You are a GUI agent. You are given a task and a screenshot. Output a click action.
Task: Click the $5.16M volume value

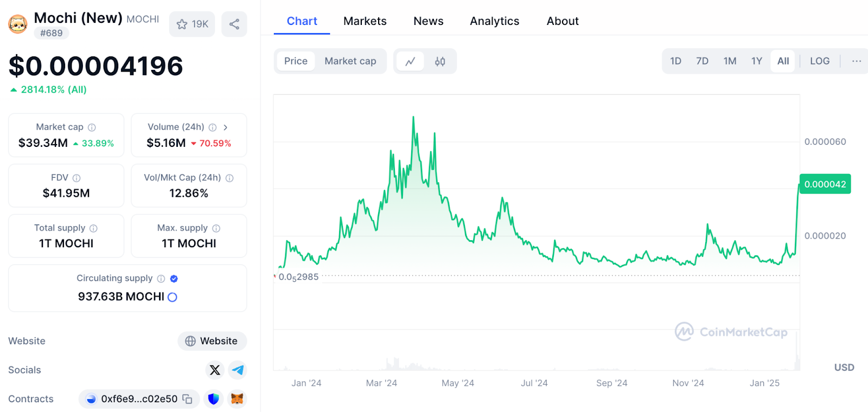pyautogui.click(x=166, y=143)
